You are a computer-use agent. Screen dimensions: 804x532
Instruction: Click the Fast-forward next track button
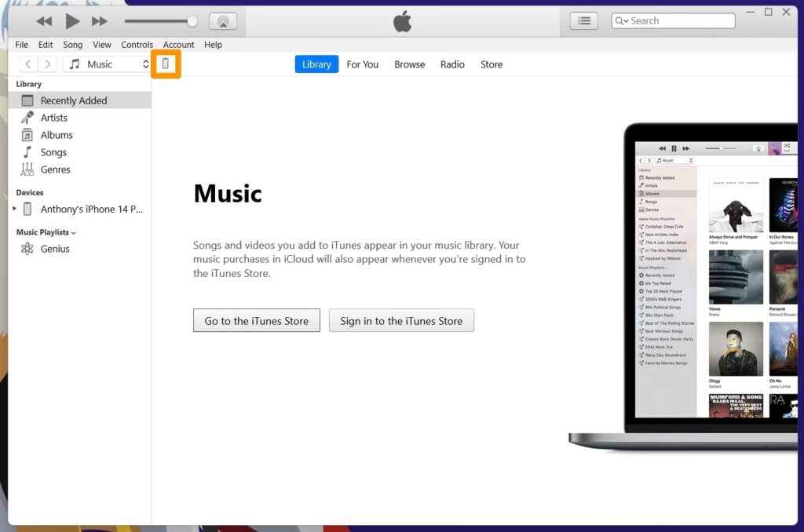coord(100,21)
